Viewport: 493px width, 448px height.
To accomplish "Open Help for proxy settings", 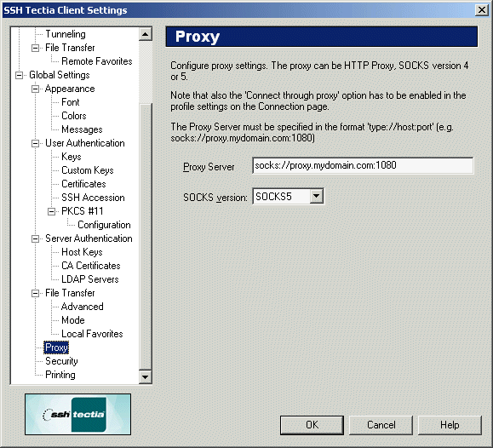I will (x=450, y=425).
